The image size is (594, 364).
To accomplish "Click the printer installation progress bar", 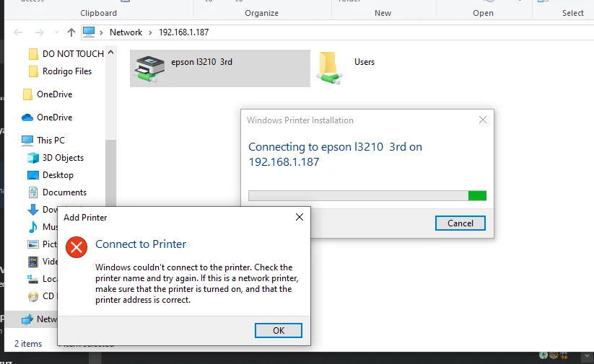I will (x=367, y=195).
